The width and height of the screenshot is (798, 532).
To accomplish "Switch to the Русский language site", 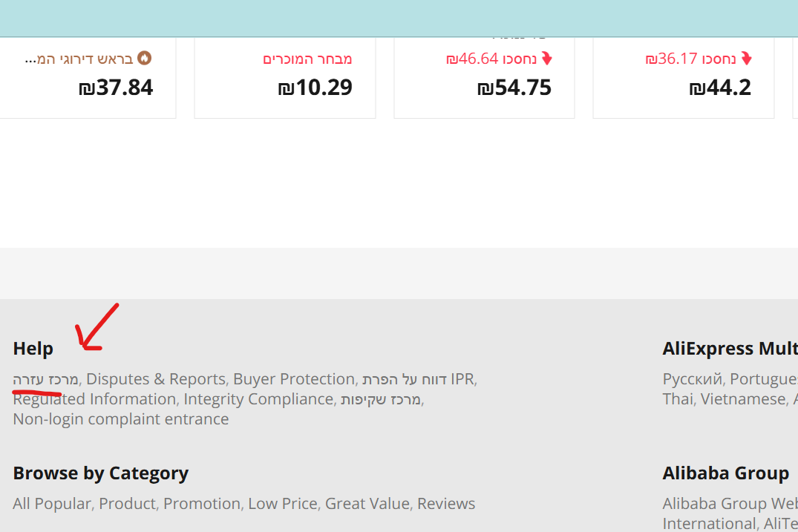I will click(692, 379).
